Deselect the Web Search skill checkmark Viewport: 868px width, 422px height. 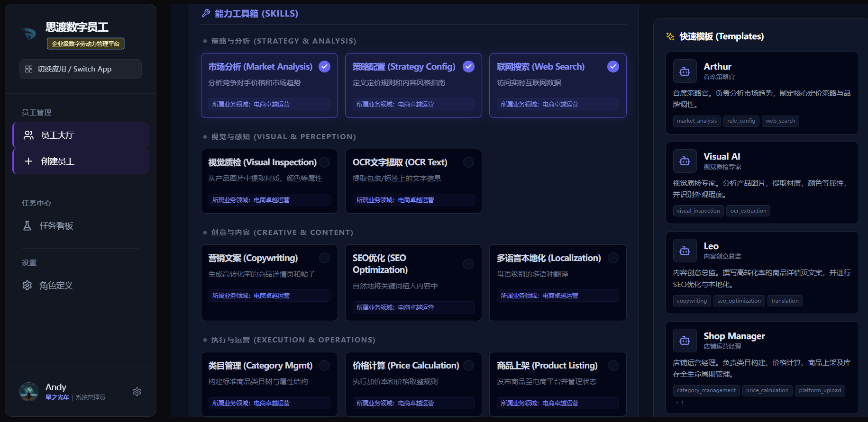click(613, 67)
